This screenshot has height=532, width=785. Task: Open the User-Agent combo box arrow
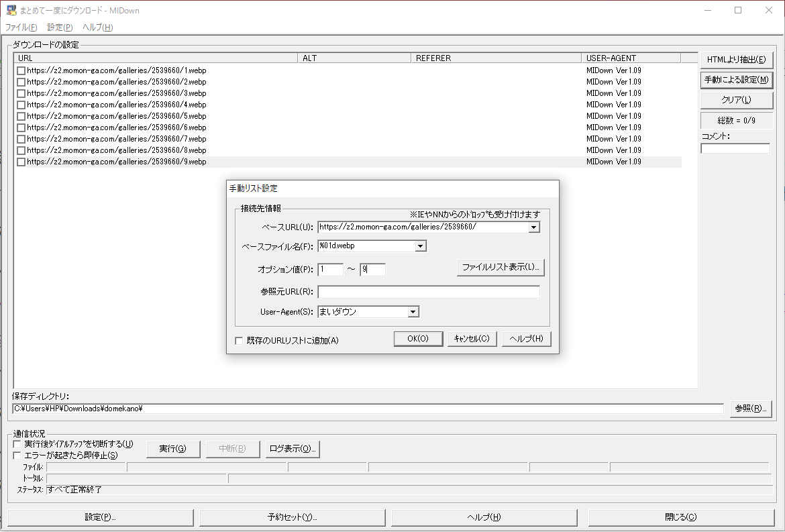(413, 312)
